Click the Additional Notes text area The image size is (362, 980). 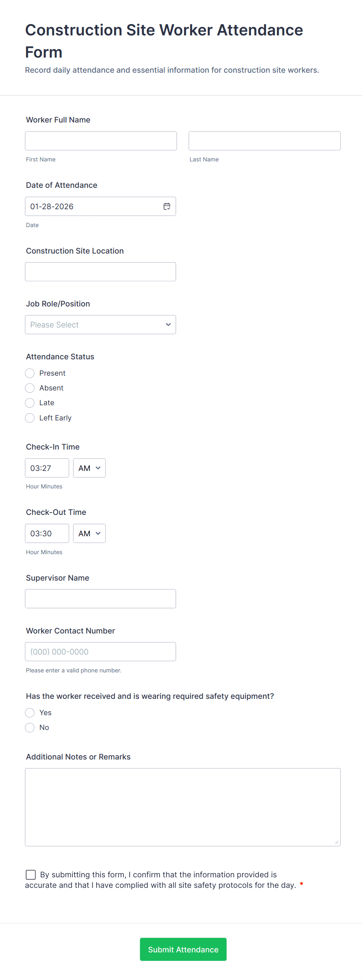point(183,807)
